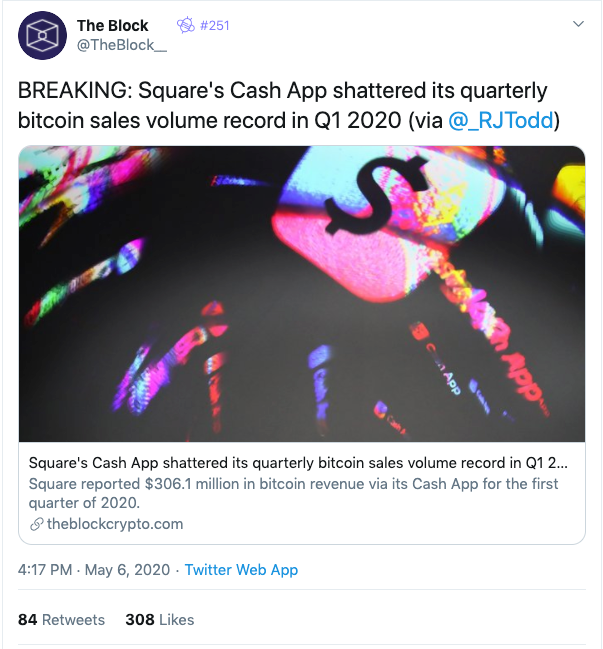This screenshot has height=649, width=603.
Task: Follow the theblockcrypto.com domain link
Action: (115, 524)
